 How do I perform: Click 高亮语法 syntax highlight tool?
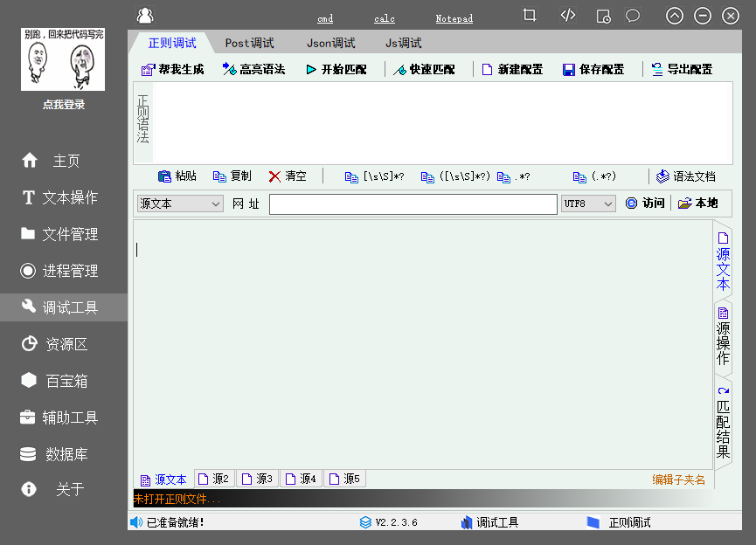tap(253, 70)
